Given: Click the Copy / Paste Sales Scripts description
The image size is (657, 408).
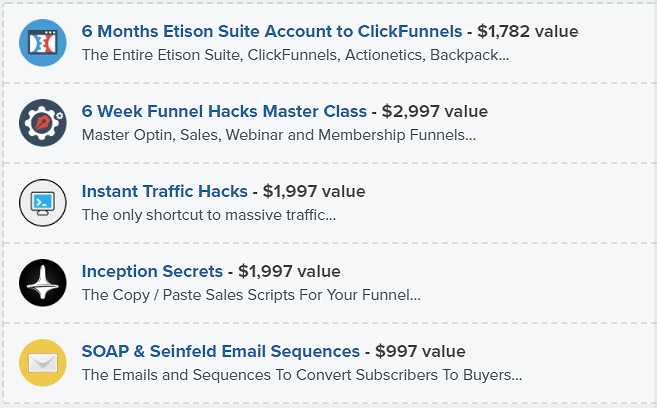Looking at the screenshot, I should [251, 295].
